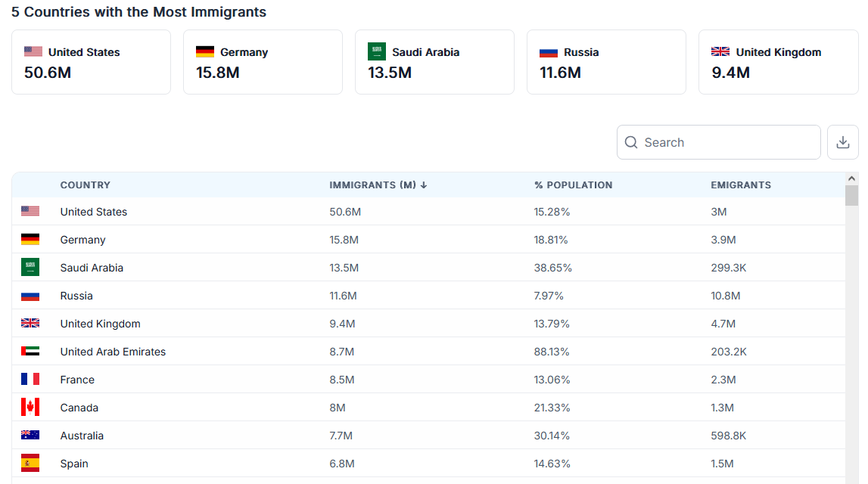Click the % POPULATION column header
The image size is (868, 484).
coord(573,185)
